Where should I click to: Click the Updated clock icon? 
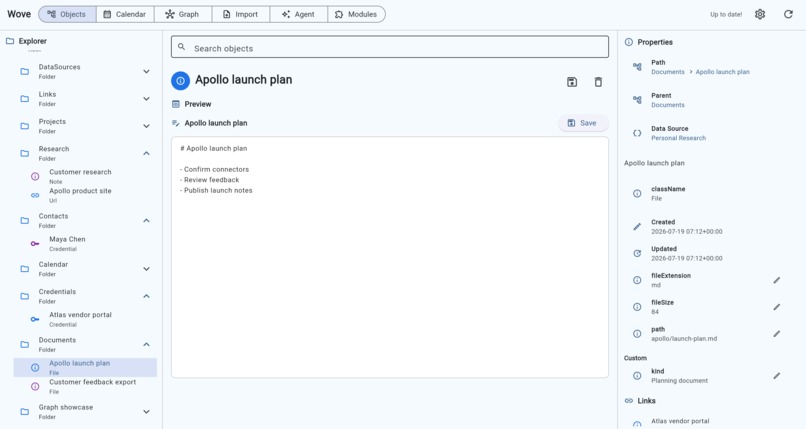point(637,253)
